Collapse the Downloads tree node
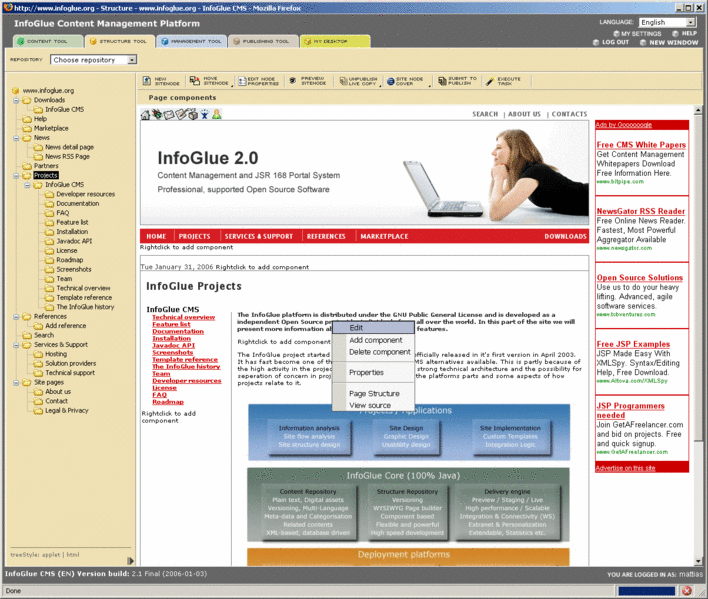Viewport: 708px width, 599px height. (x=16, y=100)
